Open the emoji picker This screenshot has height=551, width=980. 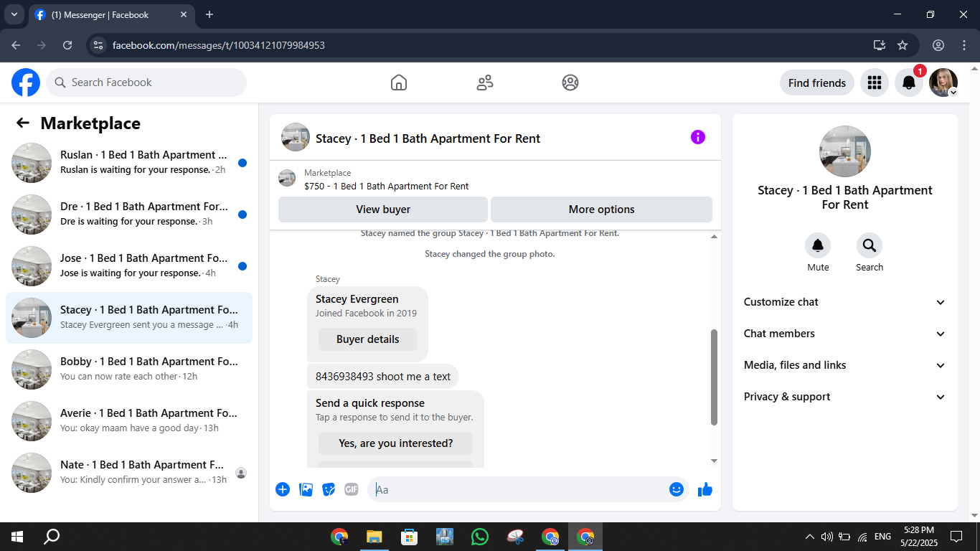(x=677, y=489)
